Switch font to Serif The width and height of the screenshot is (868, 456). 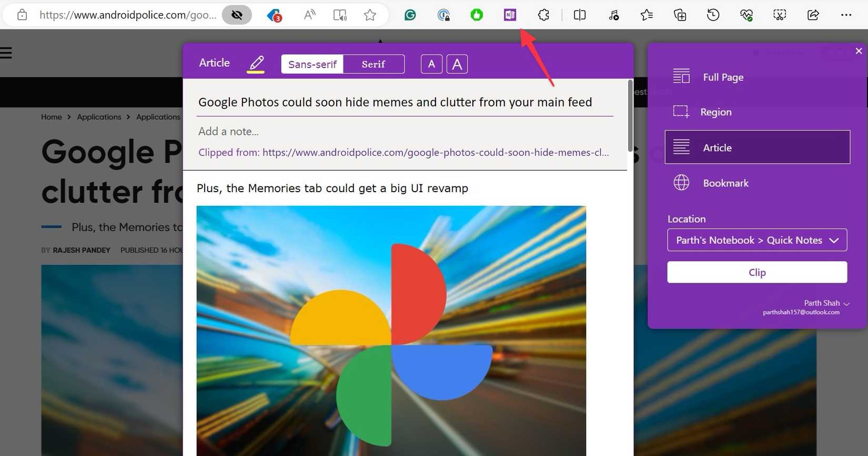tap(374, 64)
